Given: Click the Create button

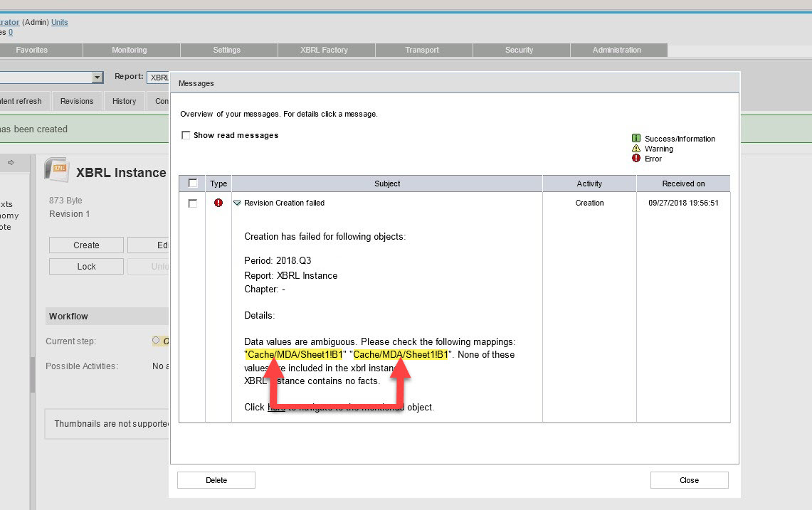Looking at the screenshot, I should click(x=87, y=245).
